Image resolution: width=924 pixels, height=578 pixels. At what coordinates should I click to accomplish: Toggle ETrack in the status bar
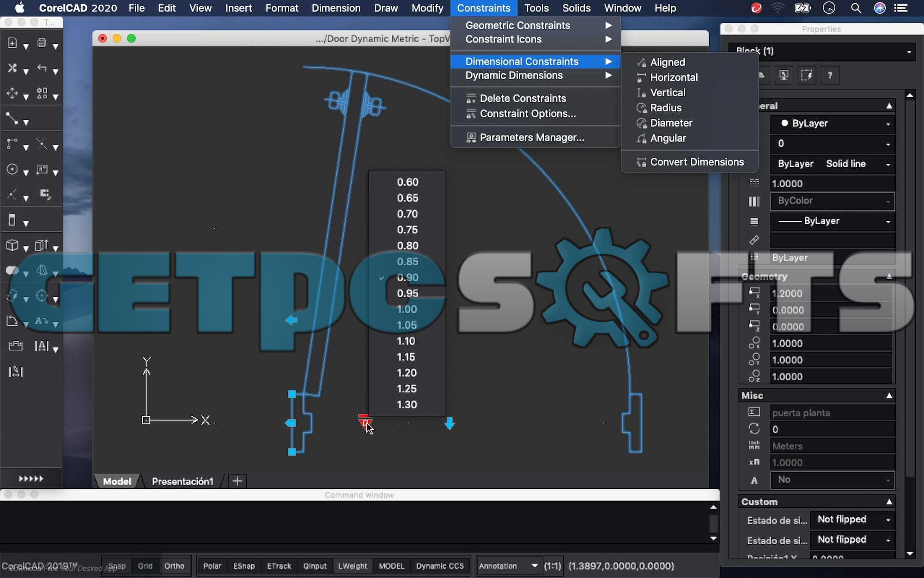(279, 566)
